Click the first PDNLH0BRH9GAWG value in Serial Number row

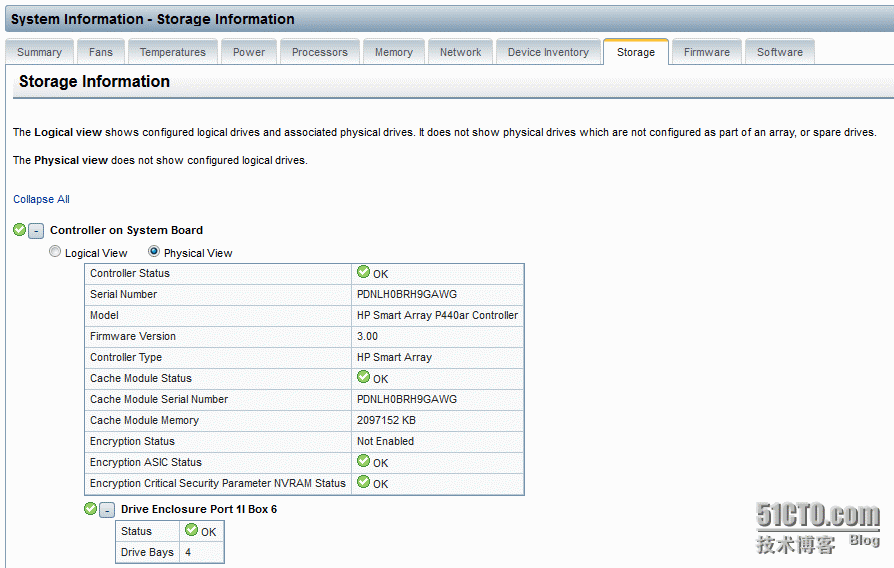[x=407, y=294]
